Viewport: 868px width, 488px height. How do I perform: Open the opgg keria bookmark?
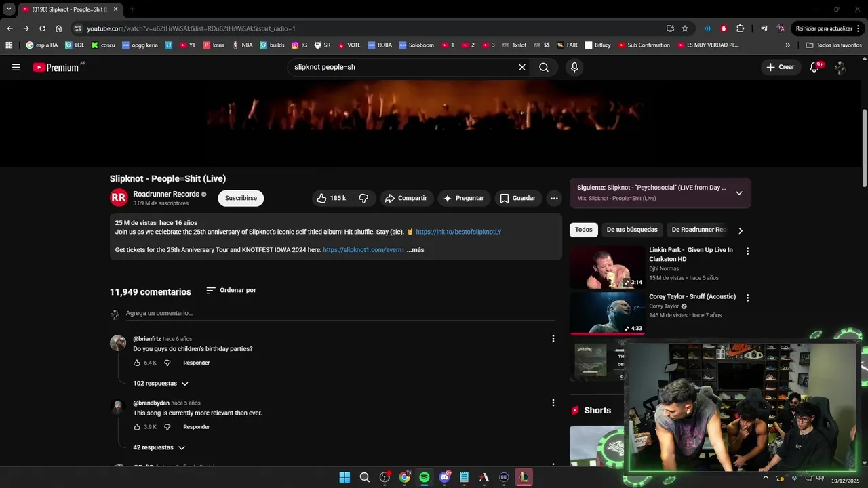point(140,45)
